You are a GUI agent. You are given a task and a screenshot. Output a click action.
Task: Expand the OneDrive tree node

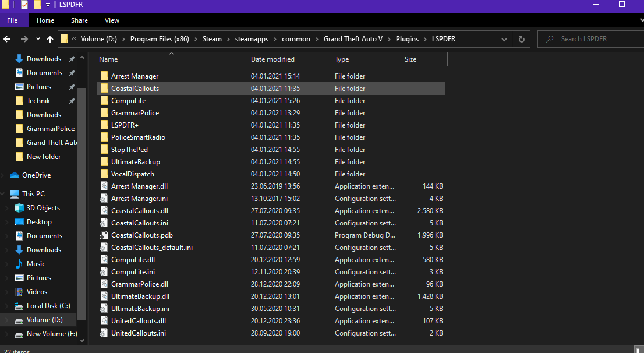pyautogui.click(x=4, y=175)
